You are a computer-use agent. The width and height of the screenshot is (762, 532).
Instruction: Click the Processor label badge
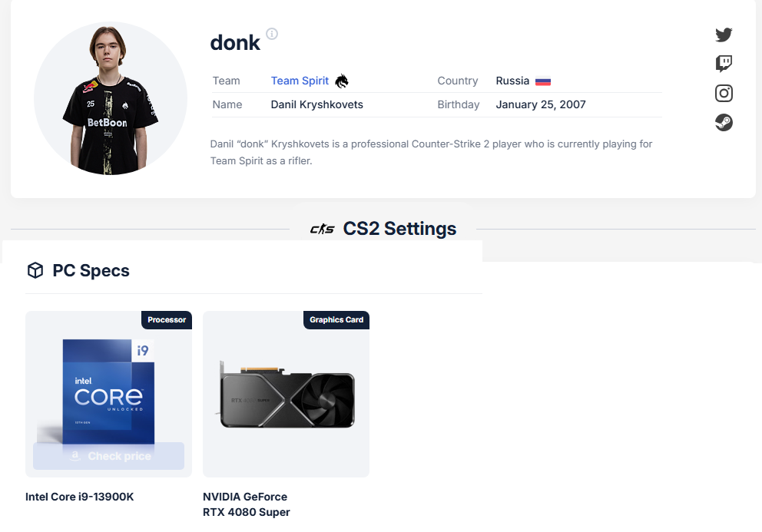167,319
